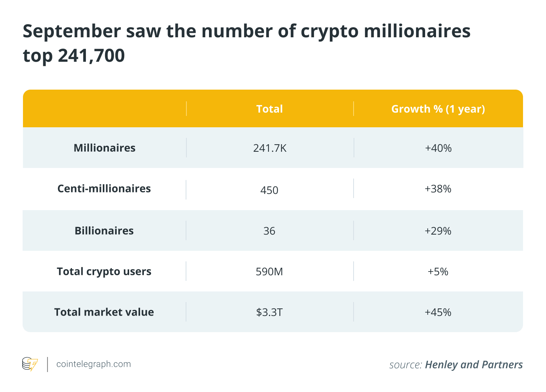Viewport: 546px width, 392px height.
Task: Click the +40% growth value
Action: 438,148
